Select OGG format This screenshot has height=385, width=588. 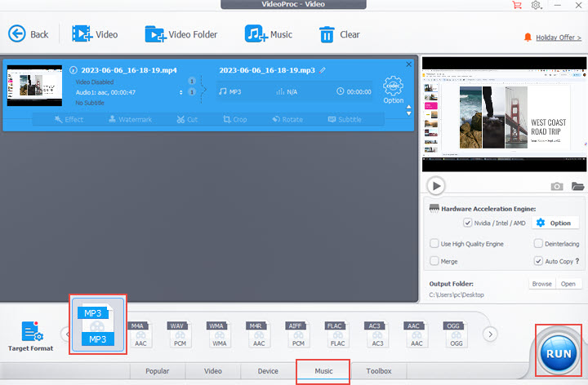point(456,334)
